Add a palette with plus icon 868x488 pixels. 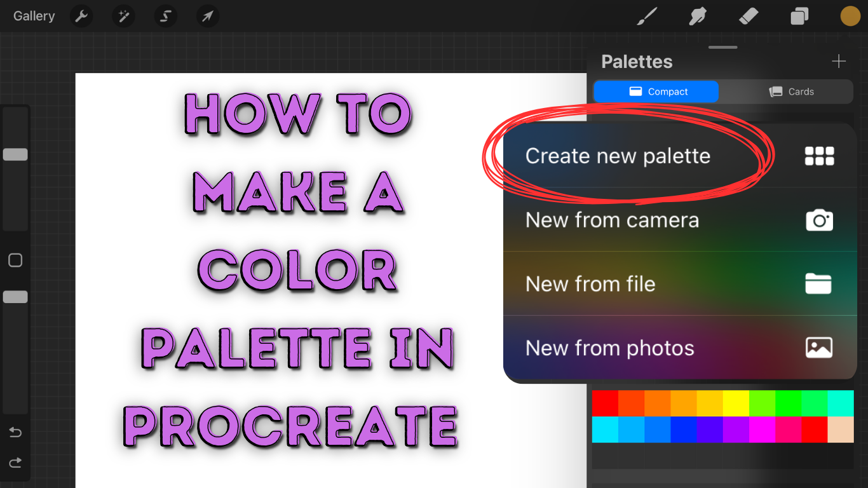click(x=839, y=61)
